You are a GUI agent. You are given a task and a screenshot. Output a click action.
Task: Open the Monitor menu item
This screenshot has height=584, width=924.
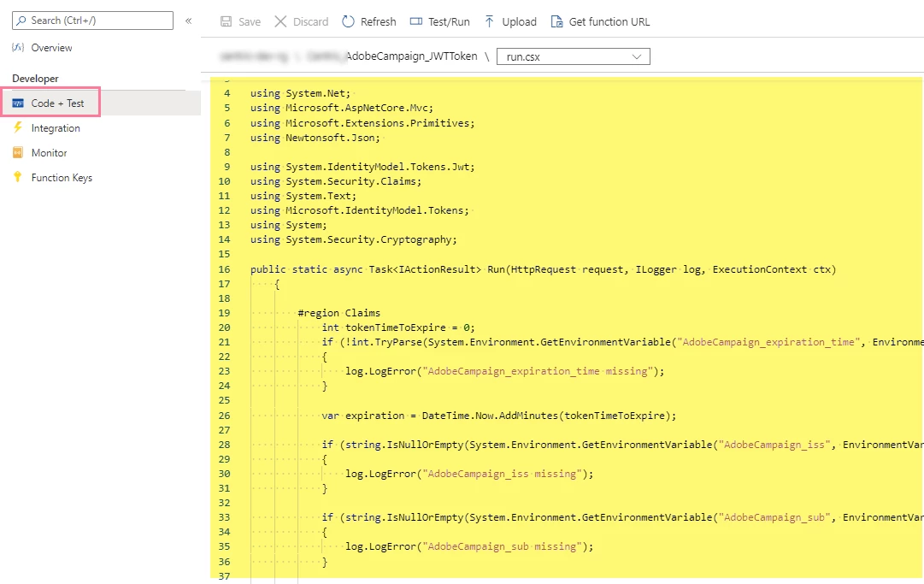[49, 153]
